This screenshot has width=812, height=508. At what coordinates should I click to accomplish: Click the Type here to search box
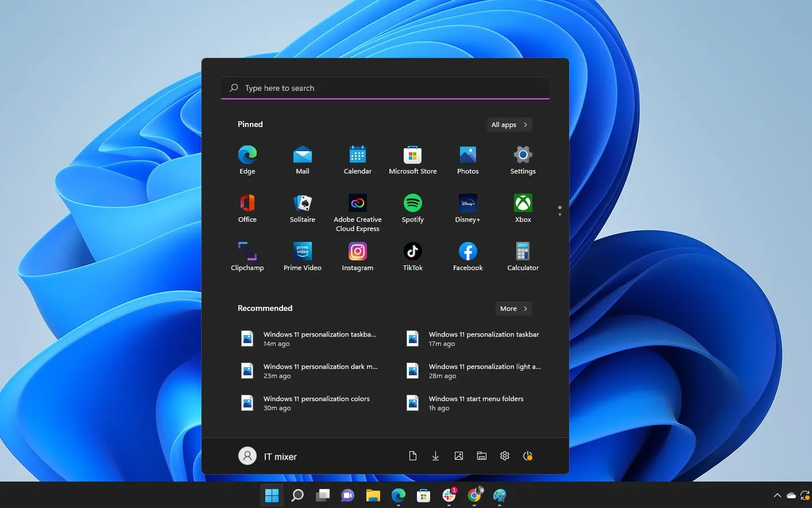click(x=385, y=88)
